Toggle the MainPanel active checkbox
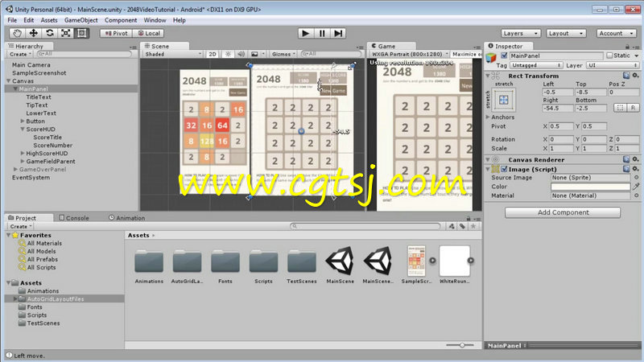This screenshot has height=362, width=644. click(504, 56)
